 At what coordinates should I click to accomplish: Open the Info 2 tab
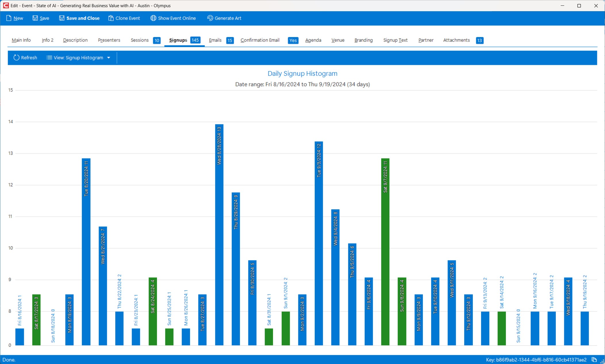click(48, 40)
